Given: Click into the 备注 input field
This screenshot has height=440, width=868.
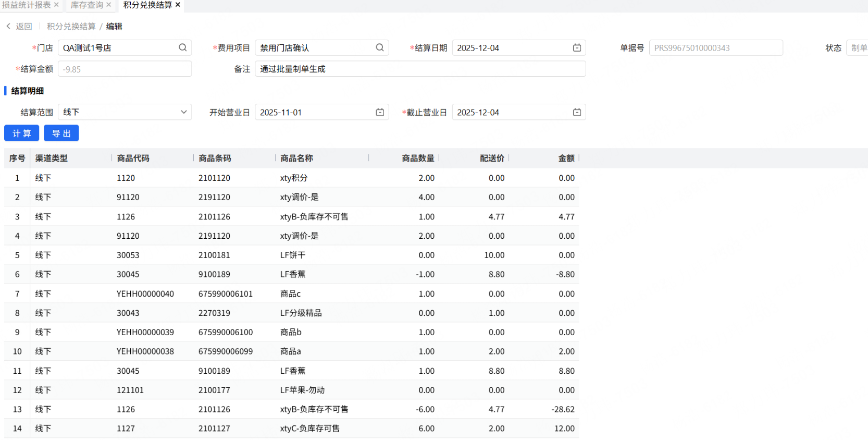Looking at the screenshot, I should click(x=419, y=69).
